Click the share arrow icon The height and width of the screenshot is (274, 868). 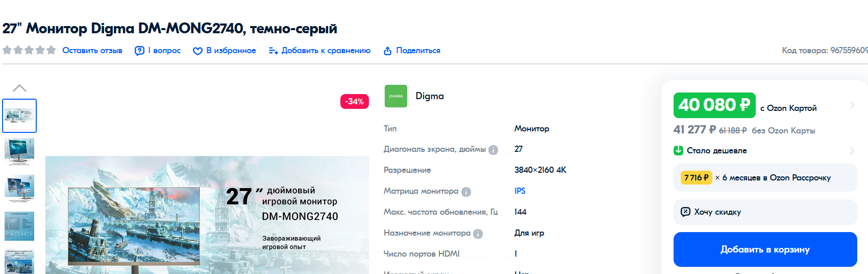pyautogui.click(x=388, y=51)
